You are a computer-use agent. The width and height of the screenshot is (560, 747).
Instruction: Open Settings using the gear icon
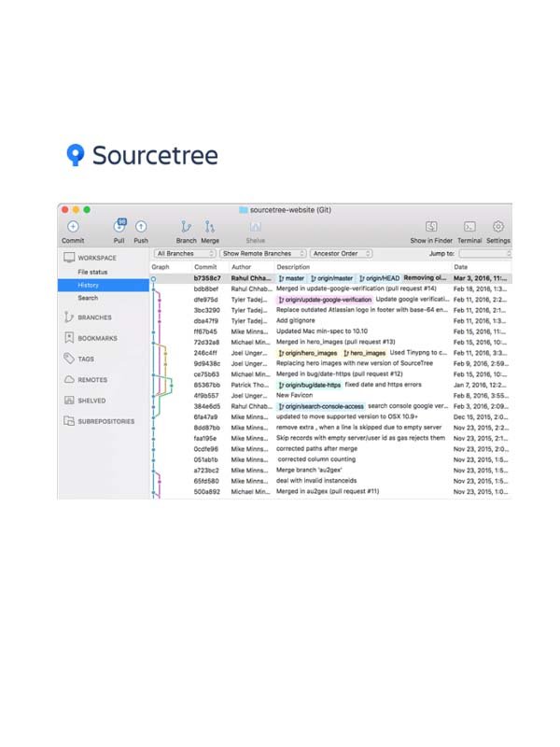pos(498,227)
